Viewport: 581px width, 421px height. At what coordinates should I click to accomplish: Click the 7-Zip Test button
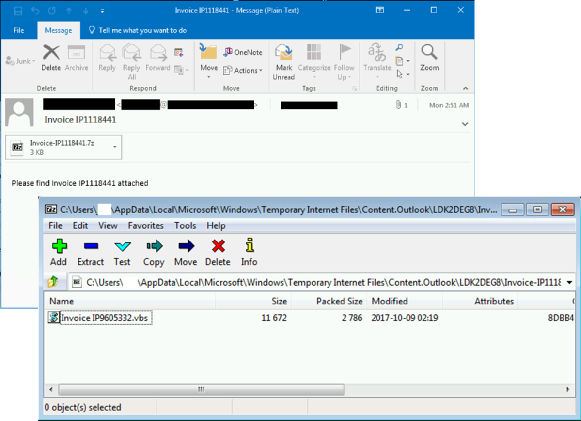pyautogui.click(x=122, y=252)
